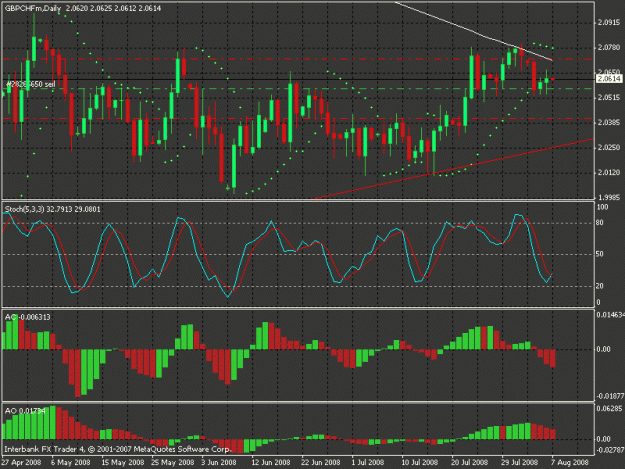Click the 2.0250 price scale value

(x=609, y=147)
